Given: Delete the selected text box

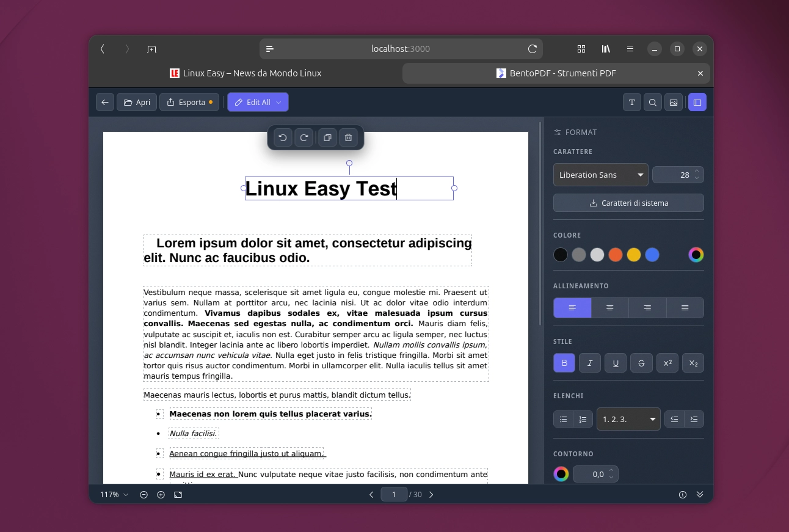Looking at the screenshot, I should 348,137.
